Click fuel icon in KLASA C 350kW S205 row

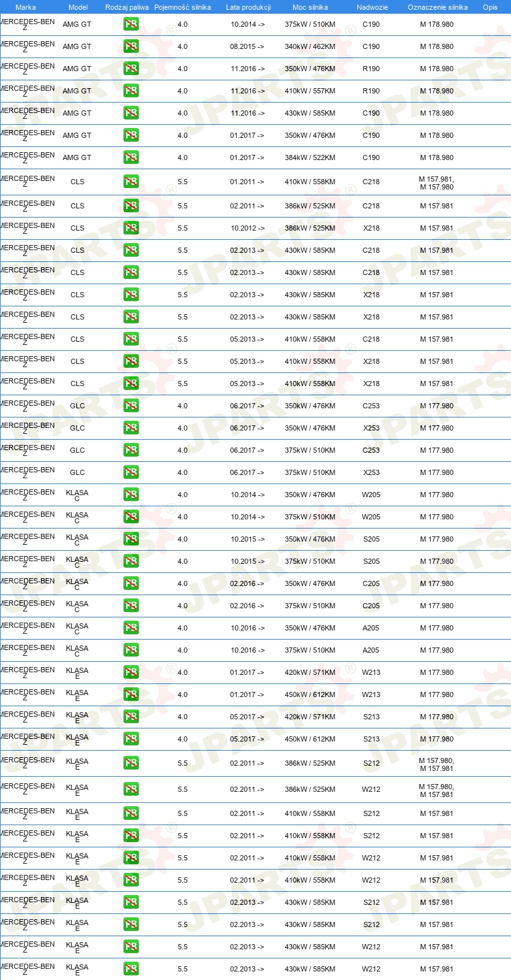[131, 539]
